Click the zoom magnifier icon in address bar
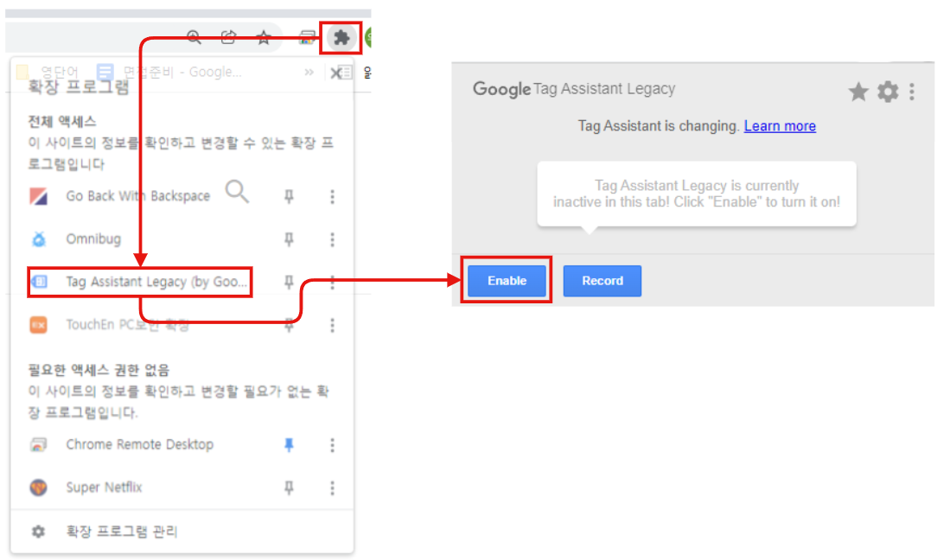The height and width of the screenshot is (560, 950). coord(194,37)
